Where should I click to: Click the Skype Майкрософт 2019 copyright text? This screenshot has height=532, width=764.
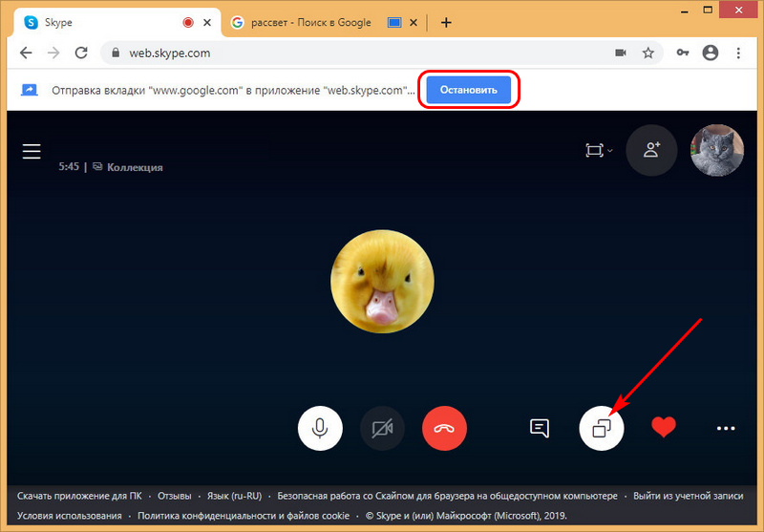coord(466,516)
